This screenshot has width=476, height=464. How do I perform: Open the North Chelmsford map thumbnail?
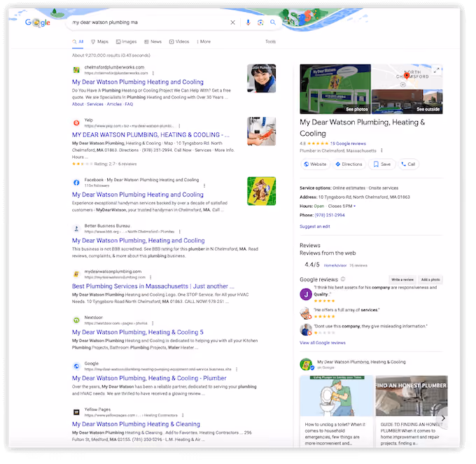pos(407,76)
